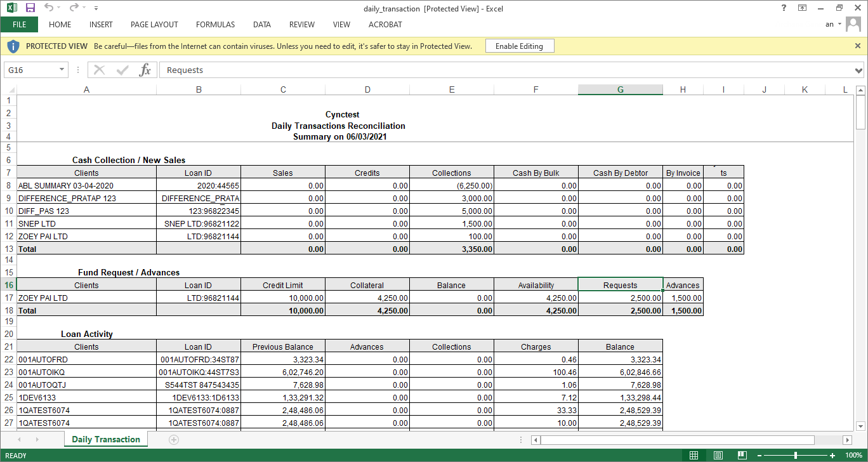Screen dimensions: 868x462
Task: Switch to Page Break Preview icon
Action: coord(741,456)
